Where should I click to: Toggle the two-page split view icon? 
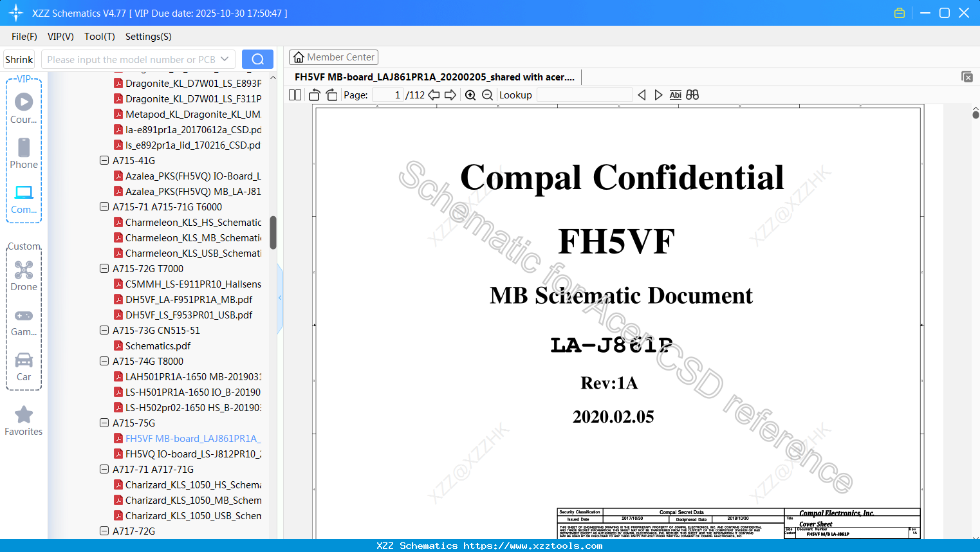tap(295, 95)
